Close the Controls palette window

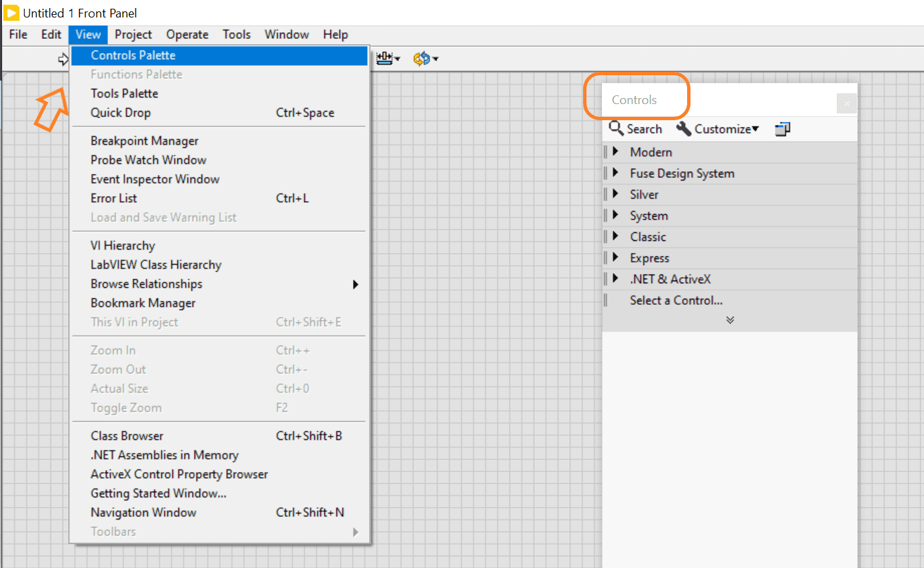tap(847, 103)
